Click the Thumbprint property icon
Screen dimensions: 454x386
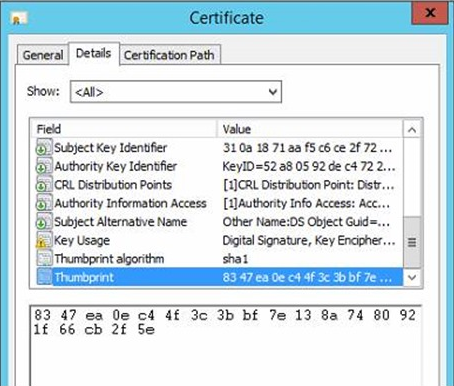pos(44,277)
